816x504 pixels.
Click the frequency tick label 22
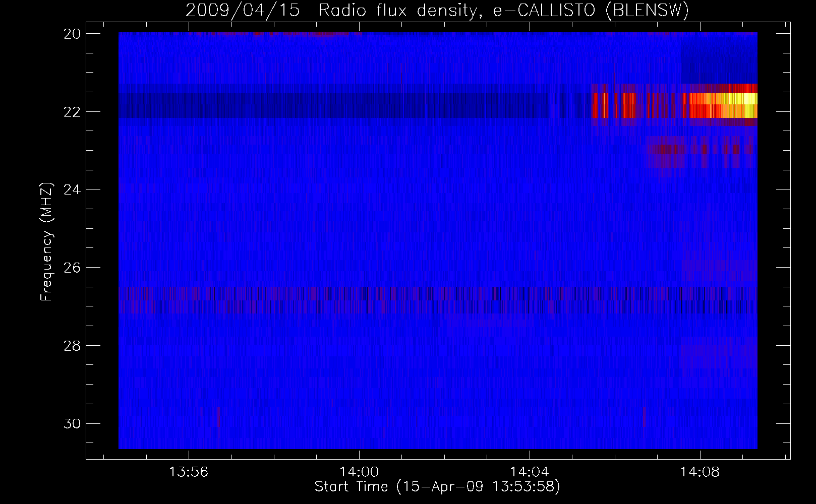72,112
